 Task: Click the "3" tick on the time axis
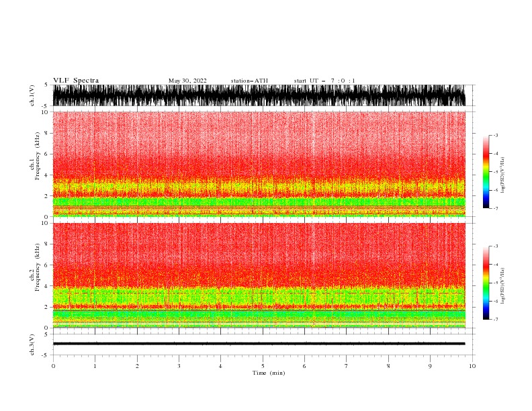(179, 366)
